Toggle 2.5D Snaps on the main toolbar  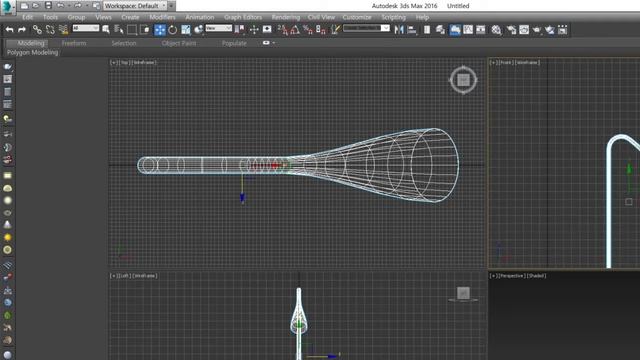(x=282, y=29)
